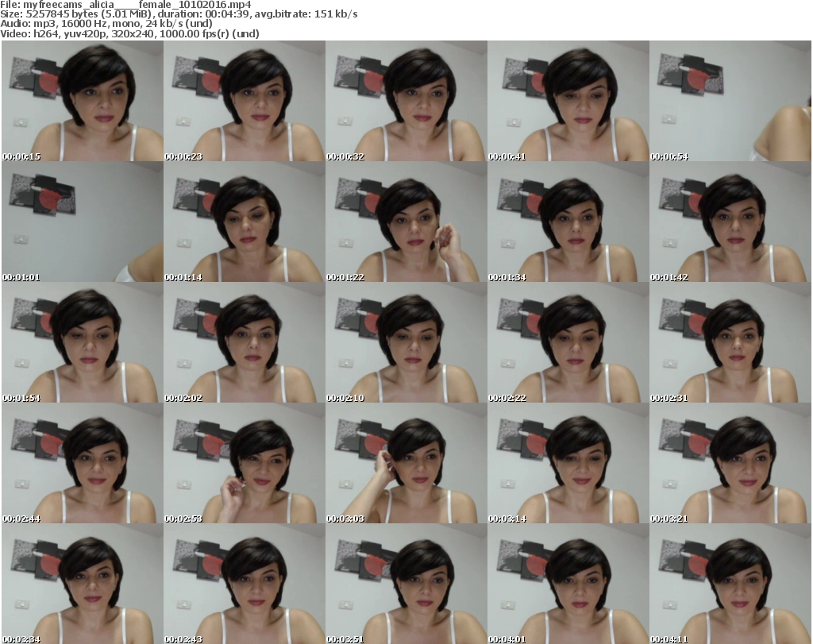Open the 00:03:03 thumbnail
This screenshot has width=813, height=644.
[x=406, y=464]
